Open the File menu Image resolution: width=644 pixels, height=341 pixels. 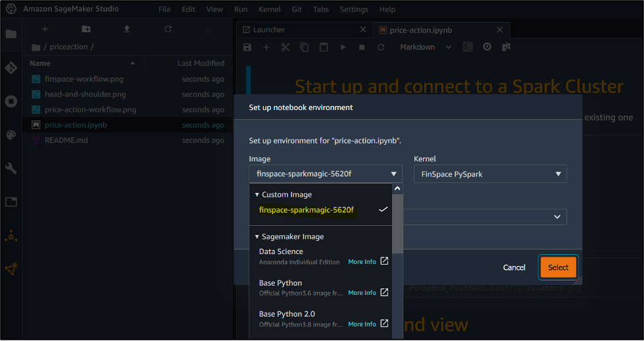164,9
